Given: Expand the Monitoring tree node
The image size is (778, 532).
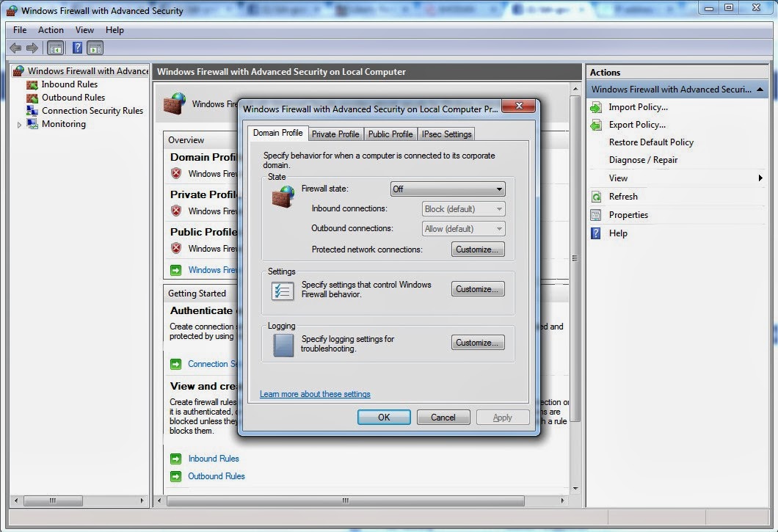Looking at the screenshot, I should pos(19,125).
